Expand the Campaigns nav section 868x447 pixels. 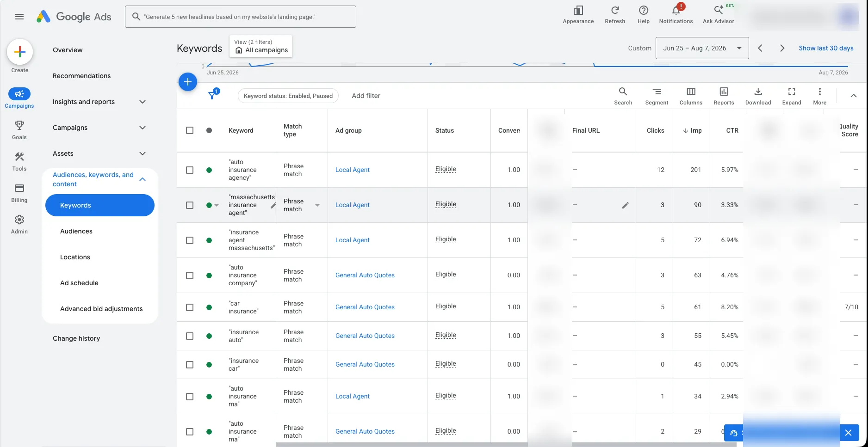pyautogui.click(x=143, y=128)
